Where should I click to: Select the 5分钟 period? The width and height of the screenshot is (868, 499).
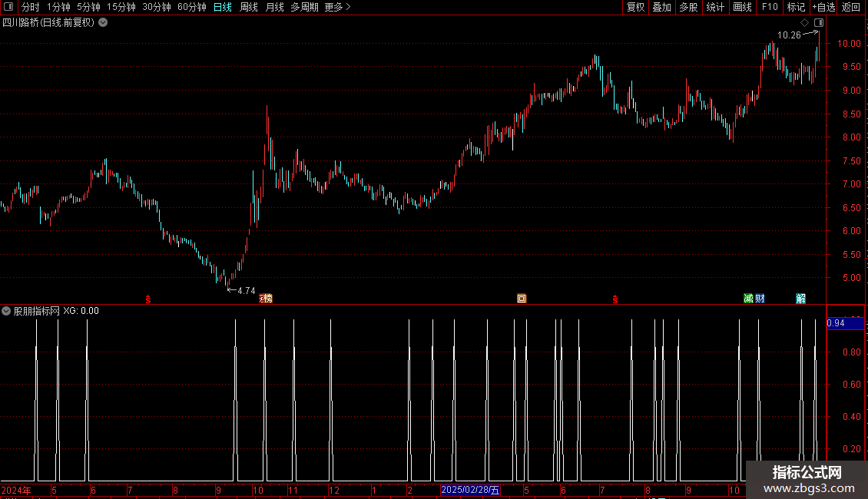coord(88,7)
